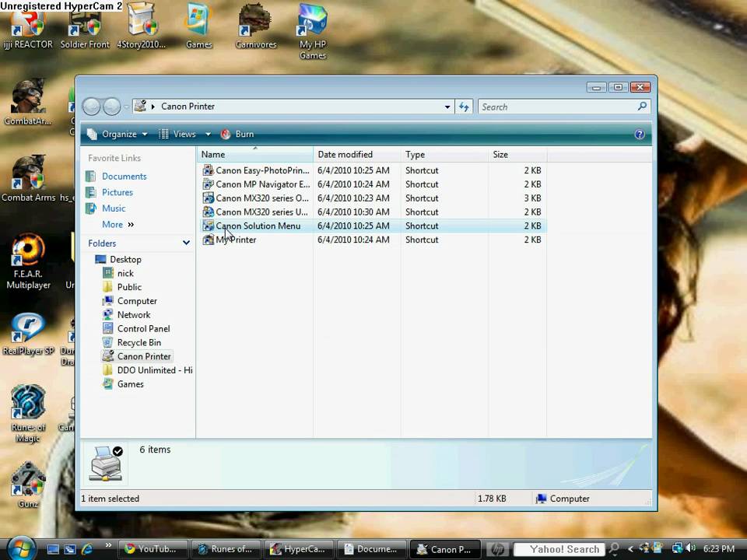Click the Burn toolbar button

(x=237, y=134)
